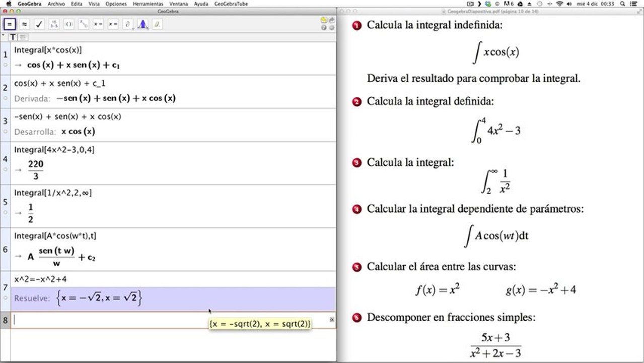Select the Evaluate (=) CAS tool
Image resolution: width=644 pixels, height=363 pixels.
click(x=10, y=24)
